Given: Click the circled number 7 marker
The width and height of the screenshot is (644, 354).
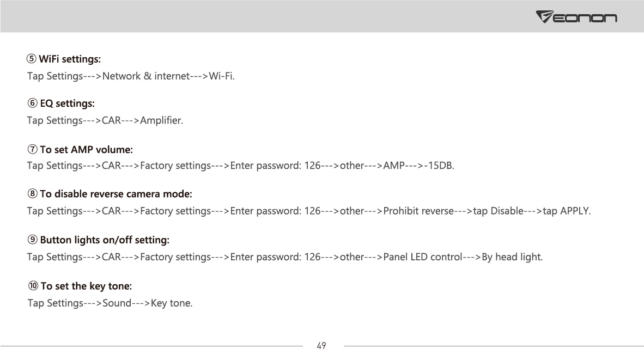Looking at the screenshot, I should pos(32,149).
